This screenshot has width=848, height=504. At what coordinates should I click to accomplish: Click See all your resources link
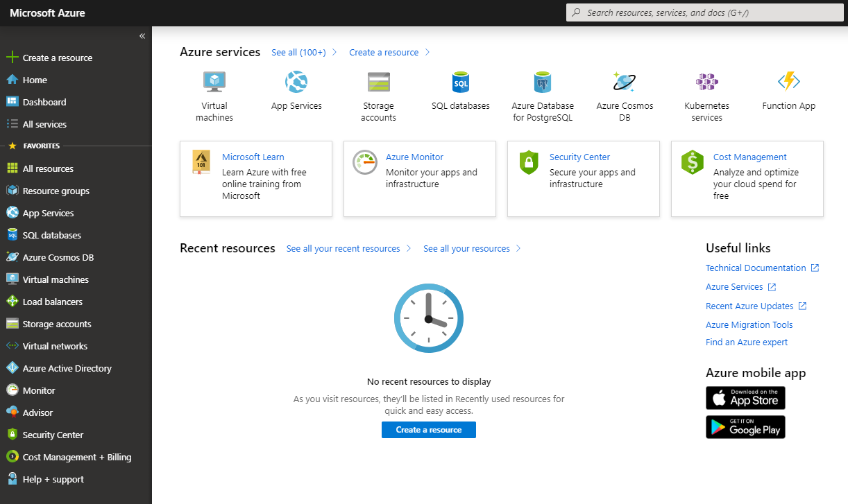pyautogui.click(x=467, y=248)
